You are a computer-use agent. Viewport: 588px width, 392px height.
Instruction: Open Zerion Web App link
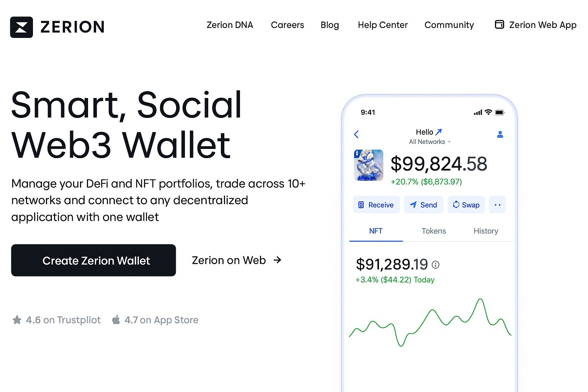pos(536,25)
